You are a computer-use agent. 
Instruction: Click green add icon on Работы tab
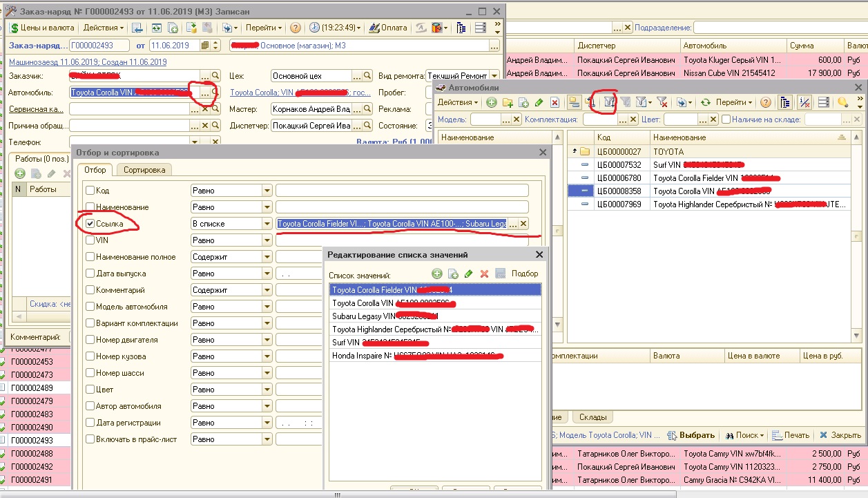coord(20,173)
